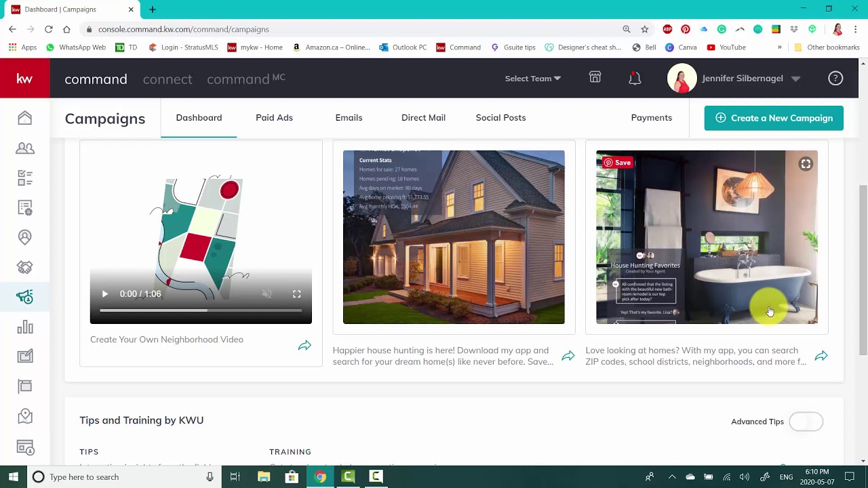Open the Tasks checklist icon in sidebar
Image resolution: width=868 pixels, height=488 pixels.
pyautogui.click(x=25, y=178)
